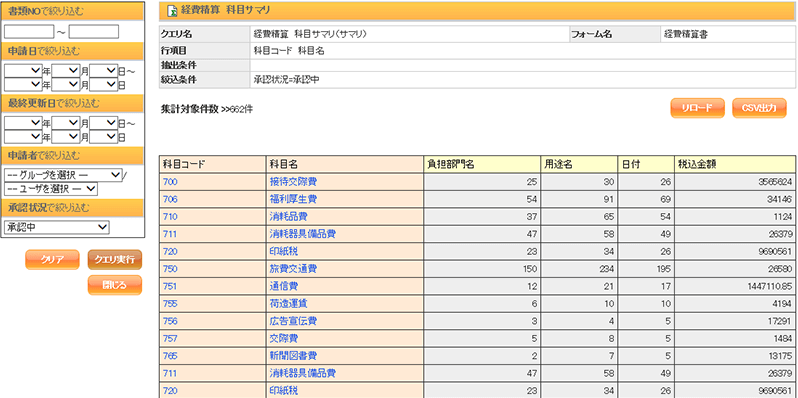
Task: Open 科目コード 755 link
Action: (x=170, y=304)
